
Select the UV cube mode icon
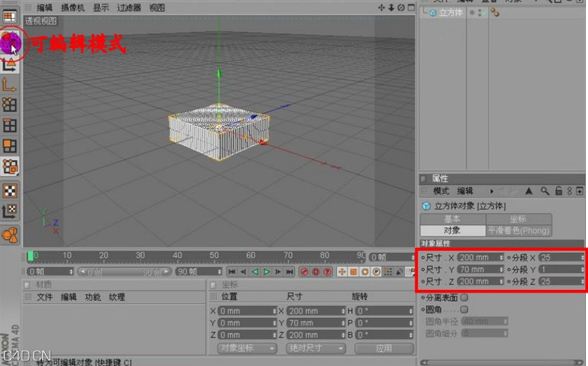[10, 166]
